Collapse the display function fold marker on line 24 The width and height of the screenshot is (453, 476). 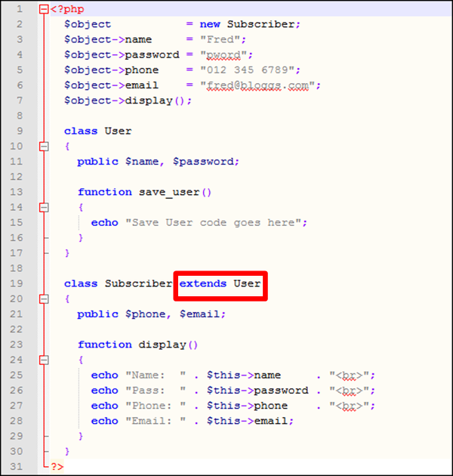pos(44,360)
